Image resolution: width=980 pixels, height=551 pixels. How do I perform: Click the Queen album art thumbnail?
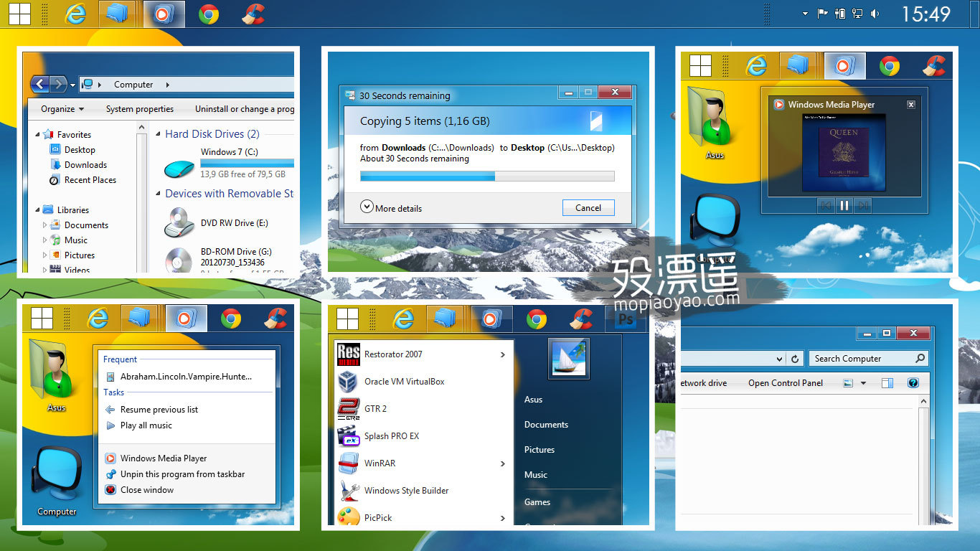point(844,151)
